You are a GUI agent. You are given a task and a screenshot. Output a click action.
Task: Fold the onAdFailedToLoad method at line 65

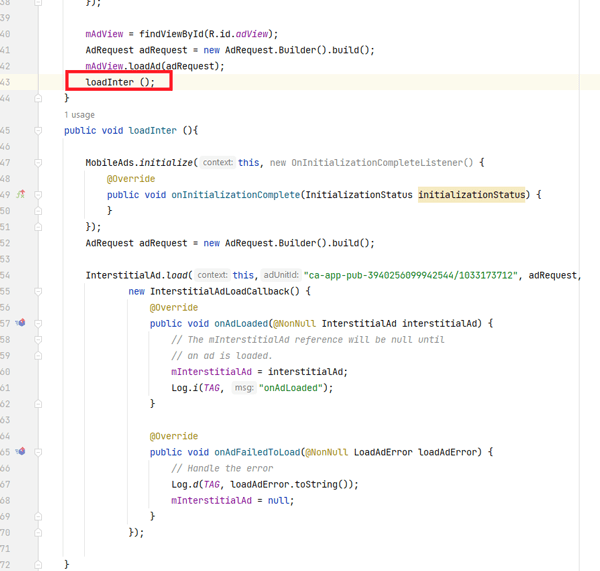pyautogui.click(x=38, y=452)
